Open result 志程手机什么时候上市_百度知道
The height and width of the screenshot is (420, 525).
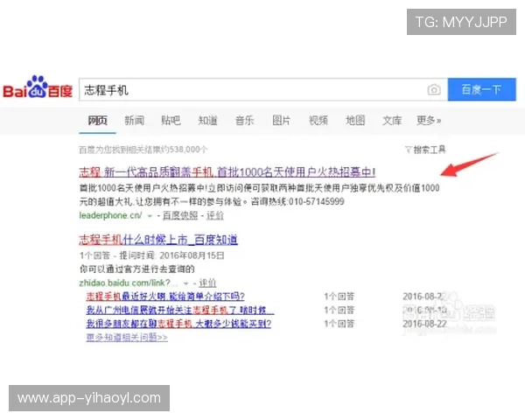158,240
